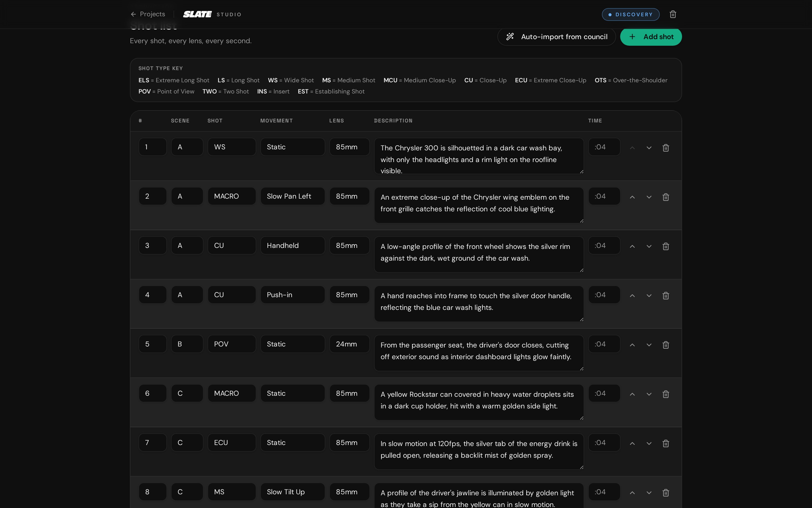Add a new shot
The width and height of the screenshot is (812, 508).
(651, 37)
